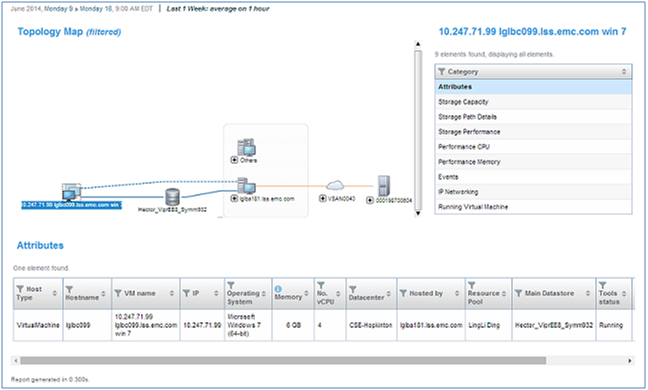Select Storage Performance category
The image size is (648, 390).
pyautogui.click(x=533, y=132)
